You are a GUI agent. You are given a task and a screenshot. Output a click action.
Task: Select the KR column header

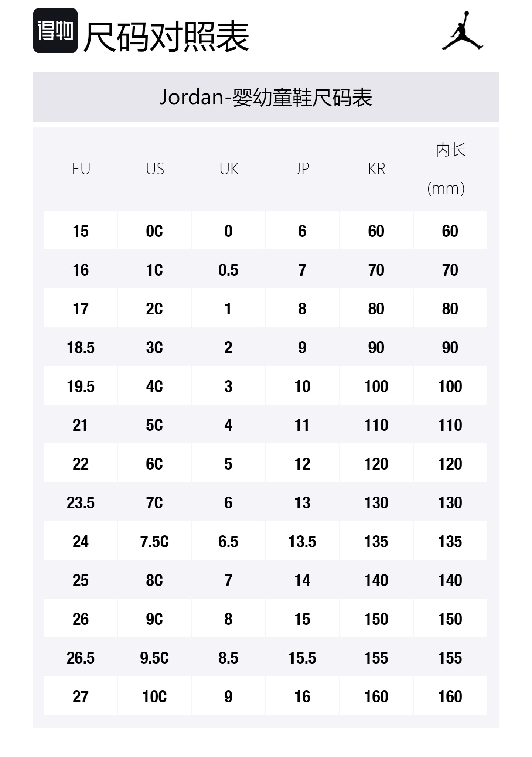tap(376, 169)
